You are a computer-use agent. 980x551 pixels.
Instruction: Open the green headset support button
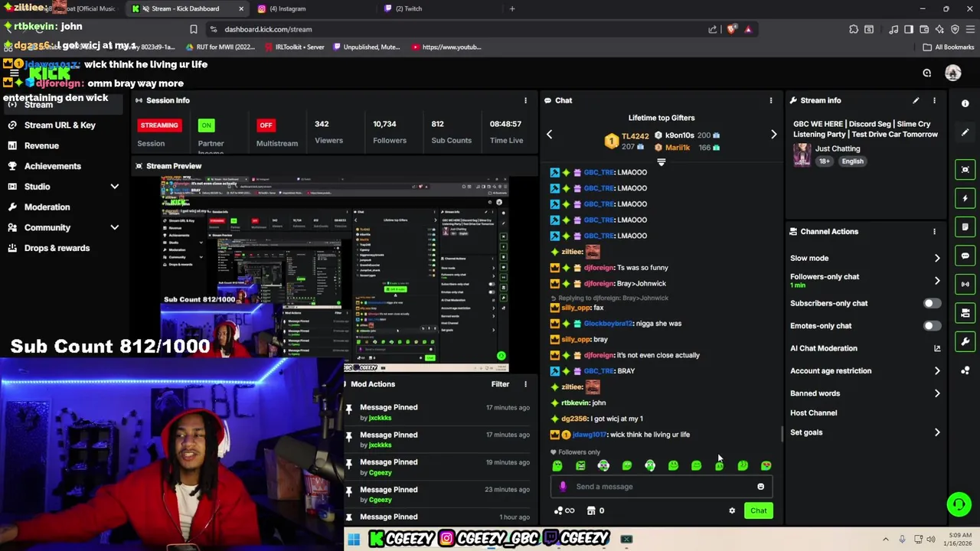pyautogui.click(x=959, y=504)
